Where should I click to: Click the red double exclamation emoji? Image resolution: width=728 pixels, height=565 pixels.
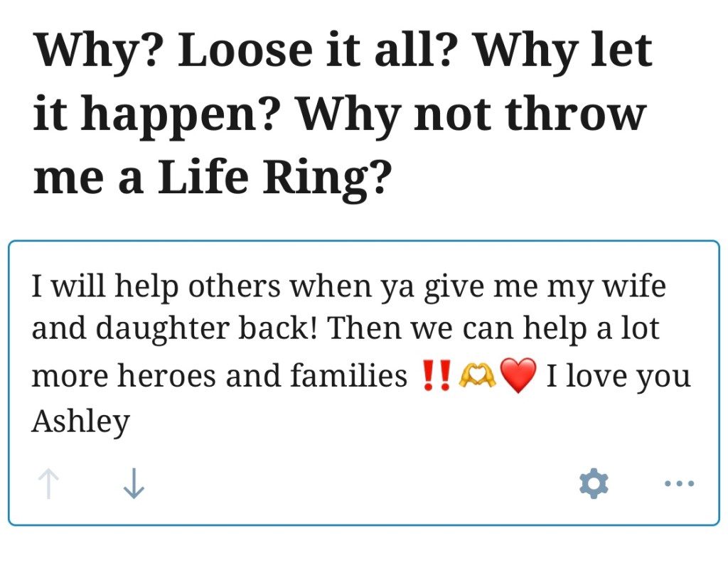click(435, 376)
